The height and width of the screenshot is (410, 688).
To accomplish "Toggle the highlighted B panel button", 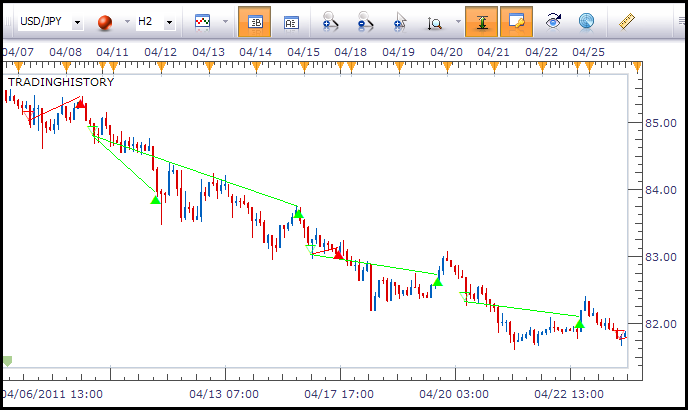I will coord(255,21).
